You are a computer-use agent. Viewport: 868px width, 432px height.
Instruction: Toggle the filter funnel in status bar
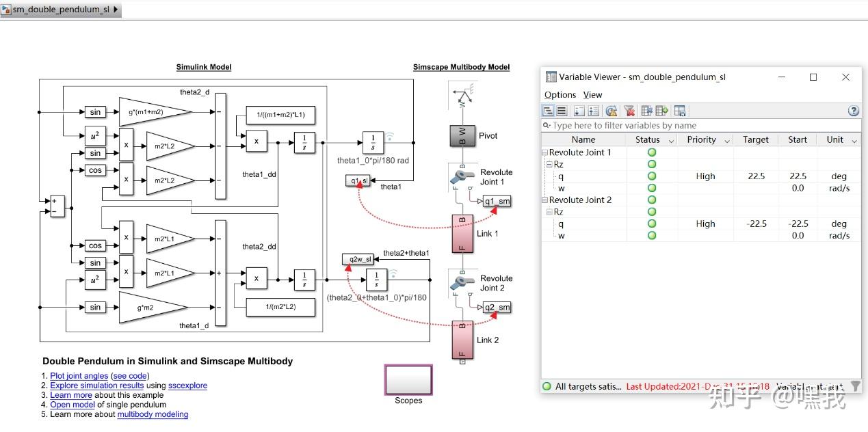click(x=855, y=386)
